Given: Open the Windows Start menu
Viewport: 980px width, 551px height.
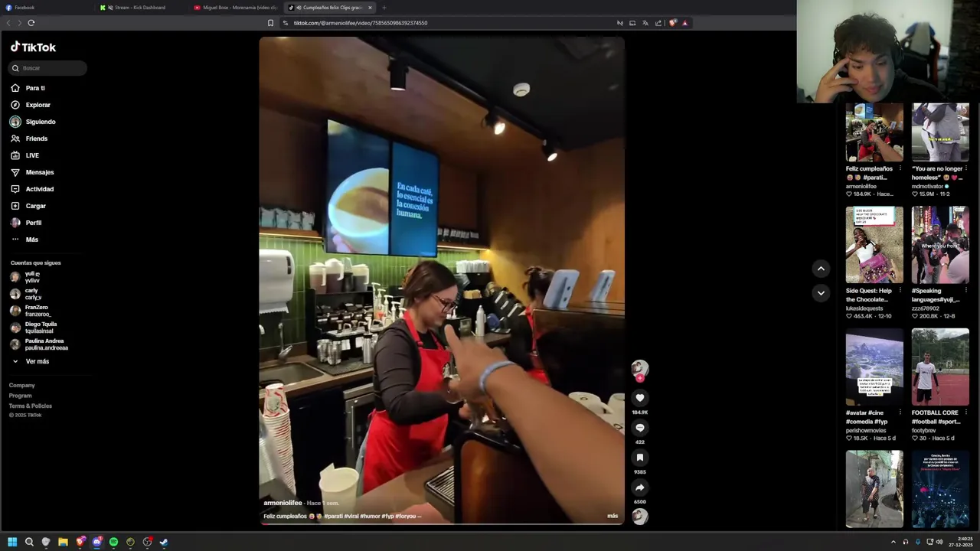Looking at the screenshot, I should pos(12,542).
